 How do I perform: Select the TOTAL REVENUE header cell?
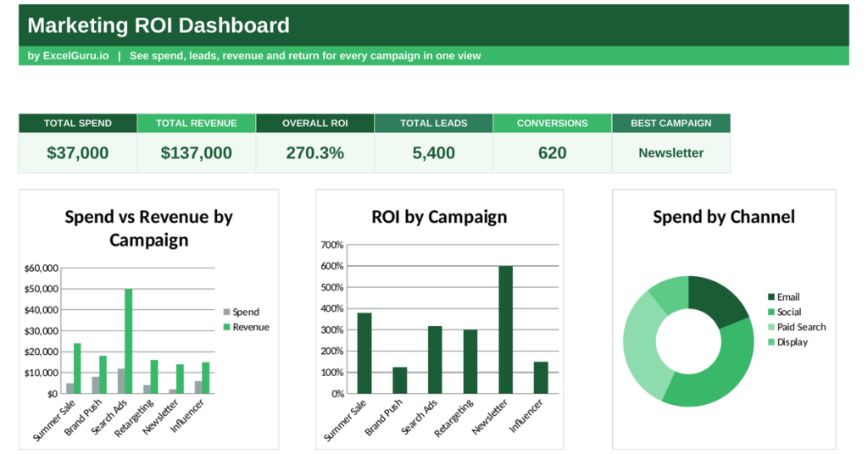197,124
